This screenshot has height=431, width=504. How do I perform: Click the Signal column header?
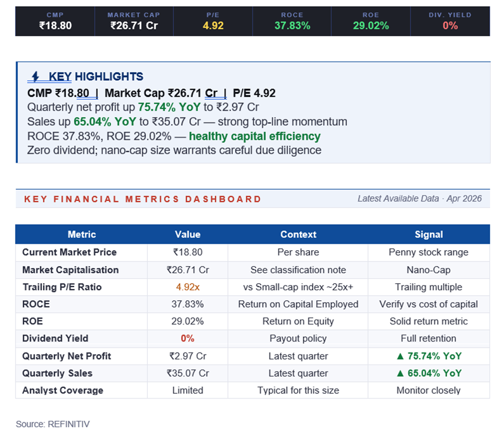(429, 234)
